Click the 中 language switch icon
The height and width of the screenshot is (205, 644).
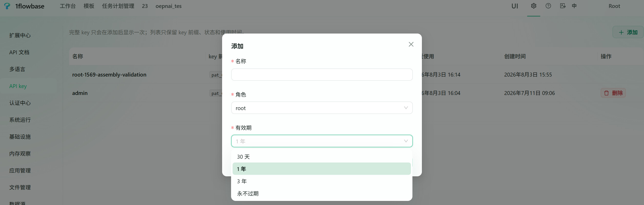pyautogui.click(x=574, y=6)
